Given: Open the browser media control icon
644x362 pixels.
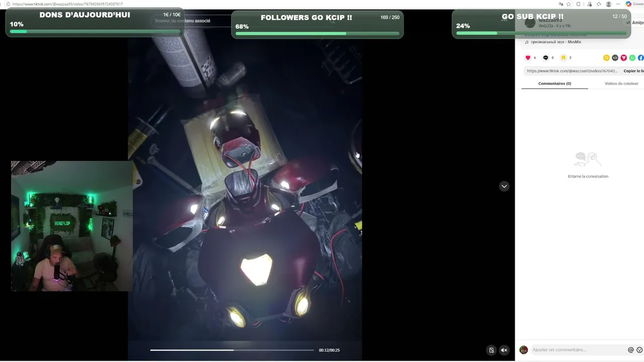Looking at the screenshot, I should coord(590,4).
